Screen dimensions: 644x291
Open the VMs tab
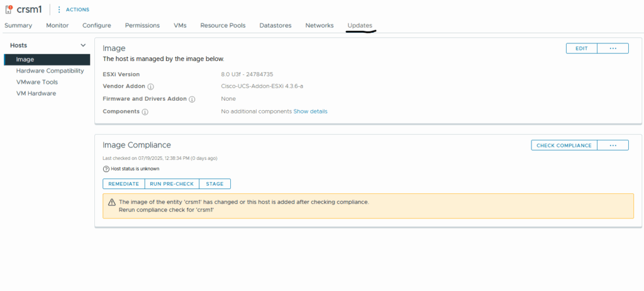click(x=180, y=26)
